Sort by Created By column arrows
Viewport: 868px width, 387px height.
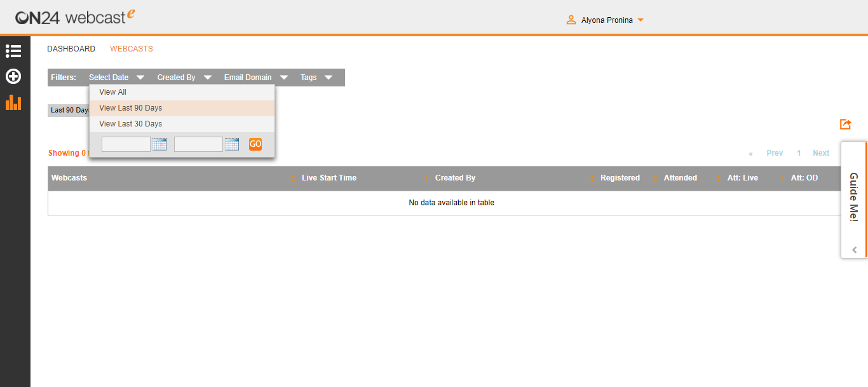592,178
